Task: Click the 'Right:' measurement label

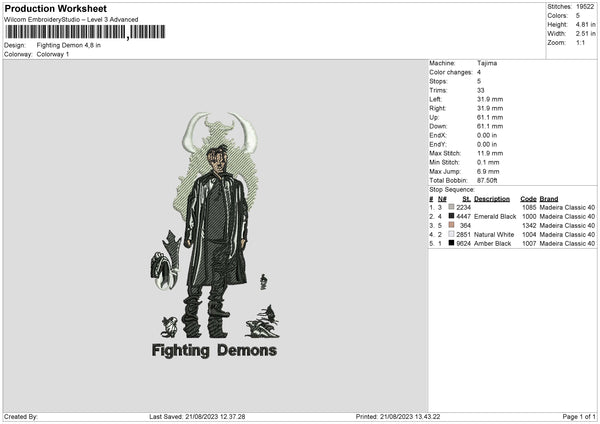Action: click(x=437, y=108)
